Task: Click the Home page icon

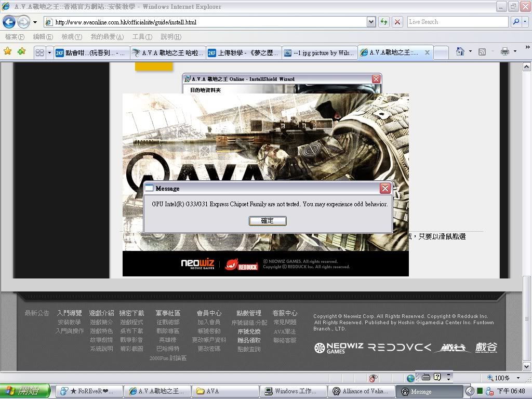Action: (x=460, y=52)
